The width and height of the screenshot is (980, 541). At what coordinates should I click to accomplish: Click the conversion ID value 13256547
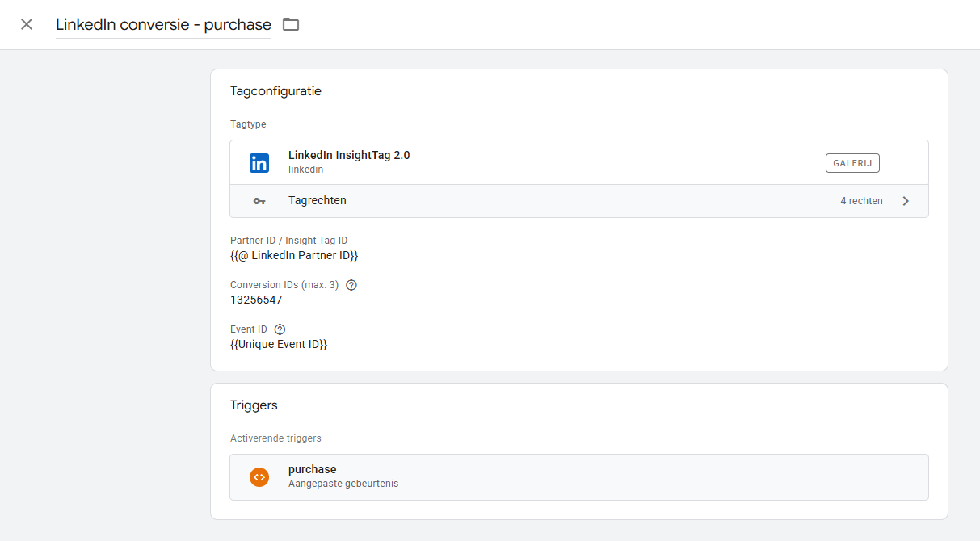256,300
